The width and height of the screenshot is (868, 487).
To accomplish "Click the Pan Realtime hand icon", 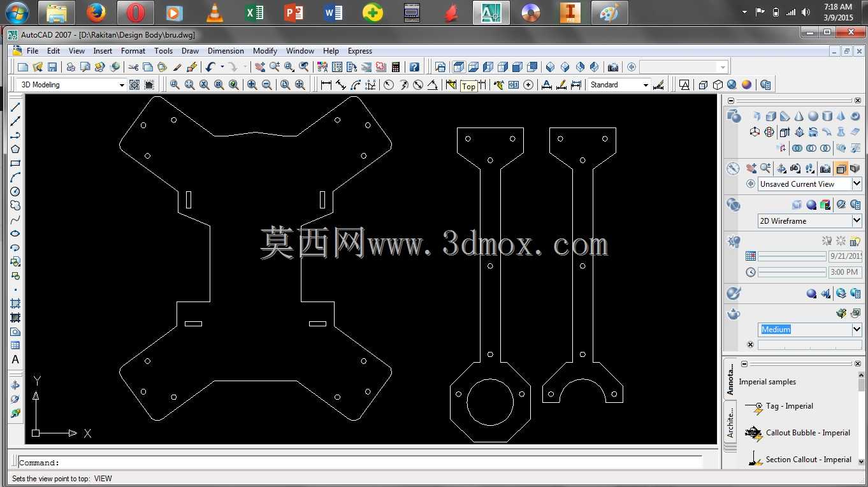I will click(x=260, y=67).
